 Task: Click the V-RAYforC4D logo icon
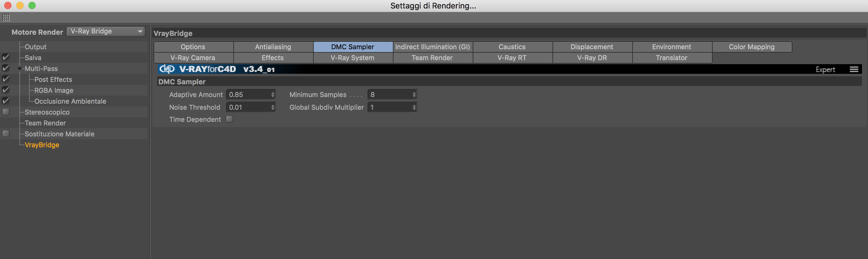pos(167,69)
